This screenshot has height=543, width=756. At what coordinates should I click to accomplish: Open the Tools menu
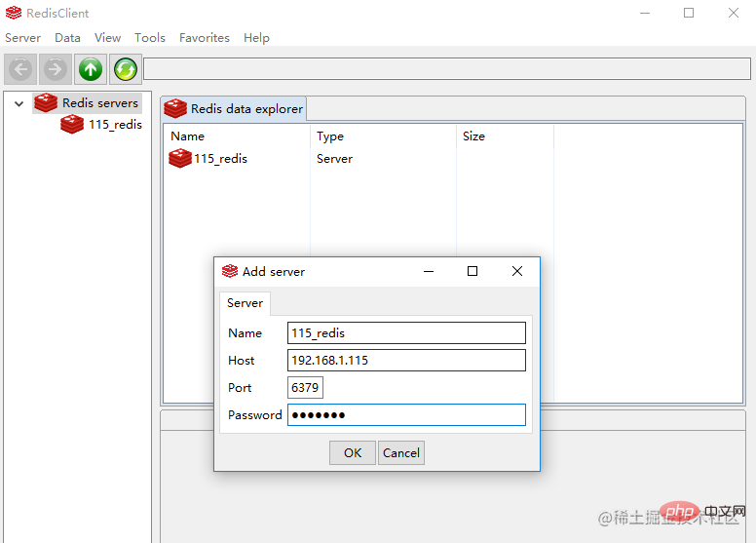click(x=150, y=38)
